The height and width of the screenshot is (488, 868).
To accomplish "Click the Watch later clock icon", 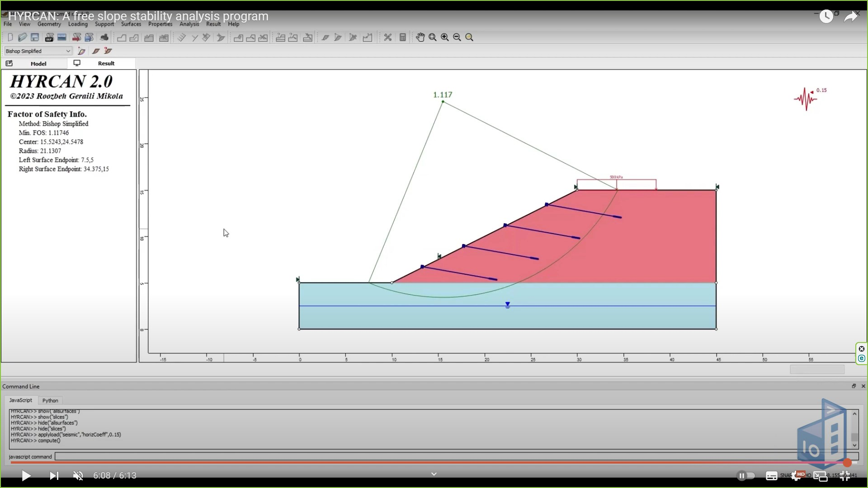I will tap(826, 17).
